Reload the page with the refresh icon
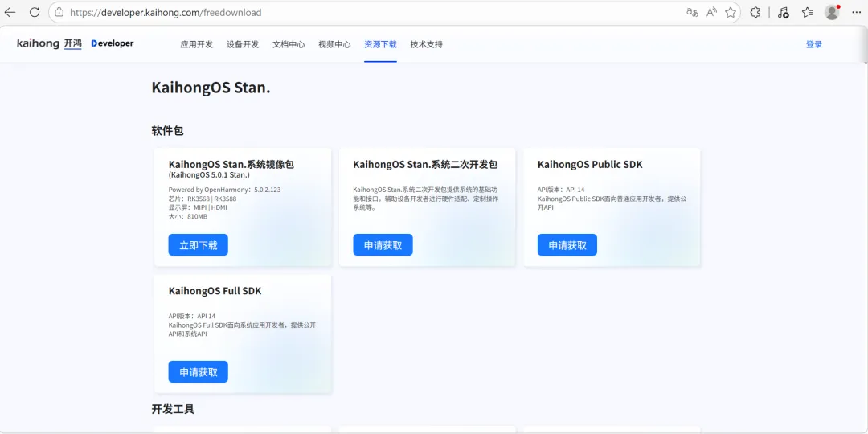The image size is (868, 434). [x=35, y=12]
